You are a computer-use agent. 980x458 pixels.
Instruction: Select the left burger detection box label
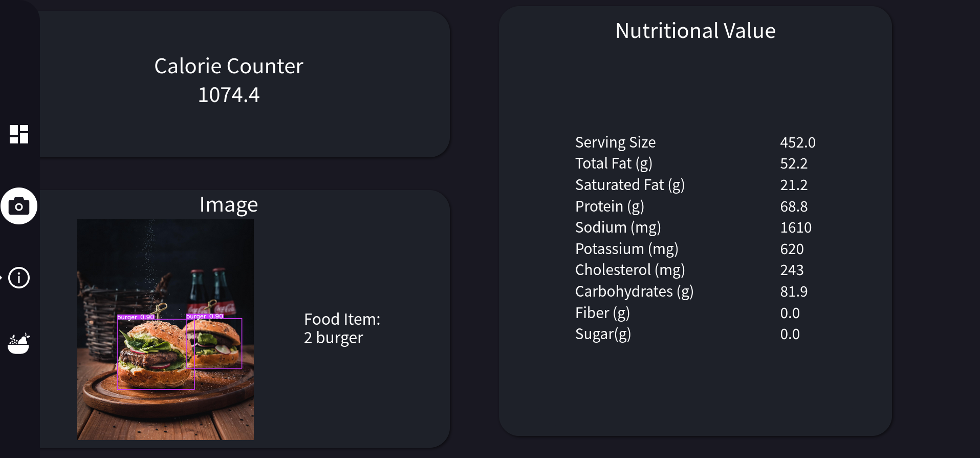(x=136, y=317)
